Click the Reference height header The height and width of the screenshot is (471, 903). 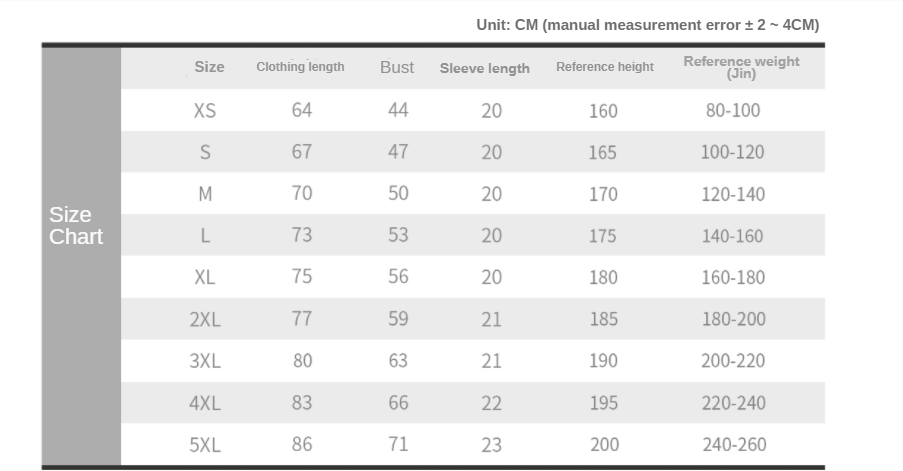(605, 67)
